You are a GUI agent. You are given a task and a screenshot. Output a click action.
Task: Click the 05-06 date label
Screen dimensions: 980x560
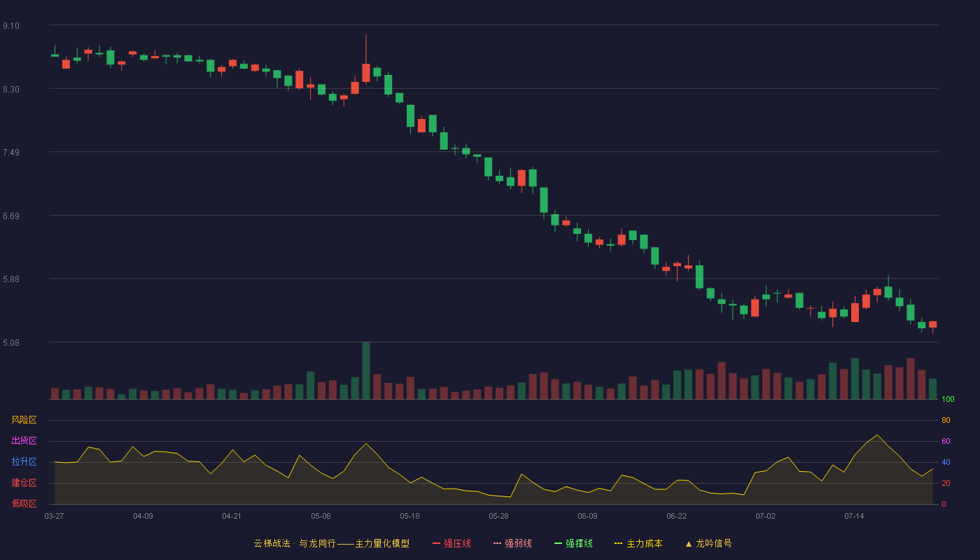(321, 516)
